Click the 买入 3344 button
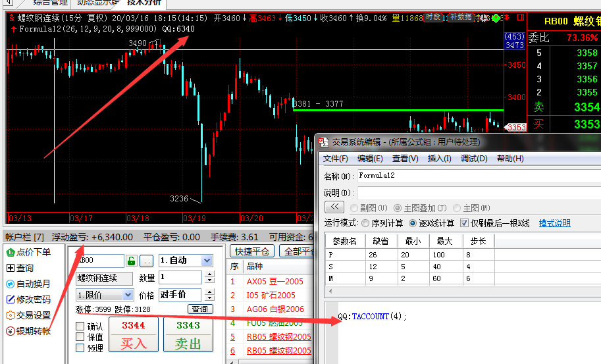This screenshot has width=601, height=364. pyautogui.click(x=134, y=334)
